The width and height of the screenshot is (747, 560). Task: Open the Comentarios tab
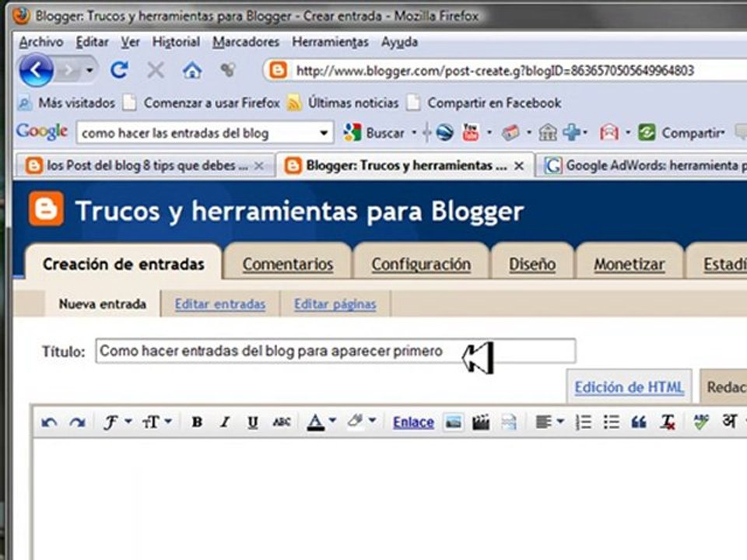[x=288, y=264]
